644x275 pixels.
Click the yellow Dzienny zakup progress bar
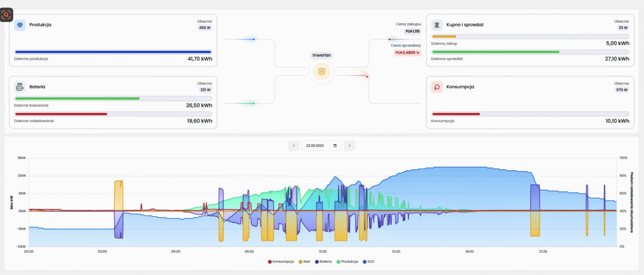tap(530, 36)
